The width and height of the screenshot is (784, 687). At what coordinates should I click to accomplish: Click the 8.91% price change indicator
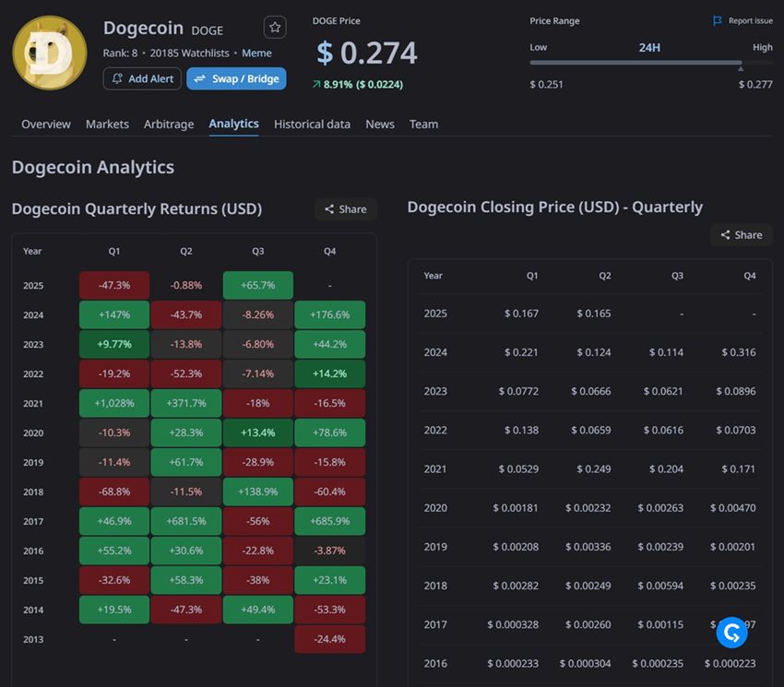(x=358, y=85)
